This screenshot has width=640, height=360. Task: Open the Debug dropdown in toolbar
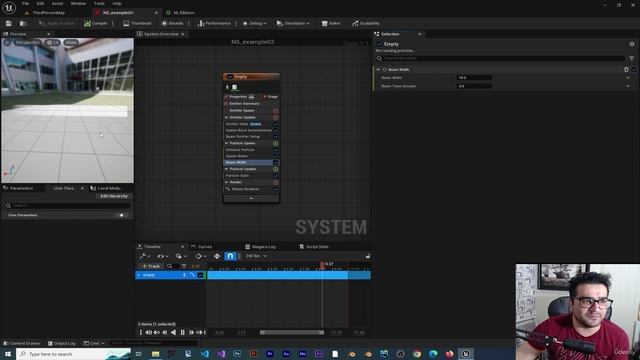[254, 23]
